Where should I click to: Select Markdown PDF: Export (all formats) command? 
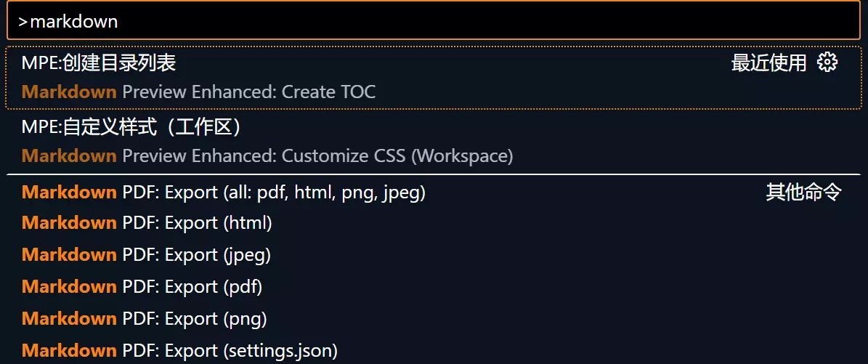click(x=224, y=193)
